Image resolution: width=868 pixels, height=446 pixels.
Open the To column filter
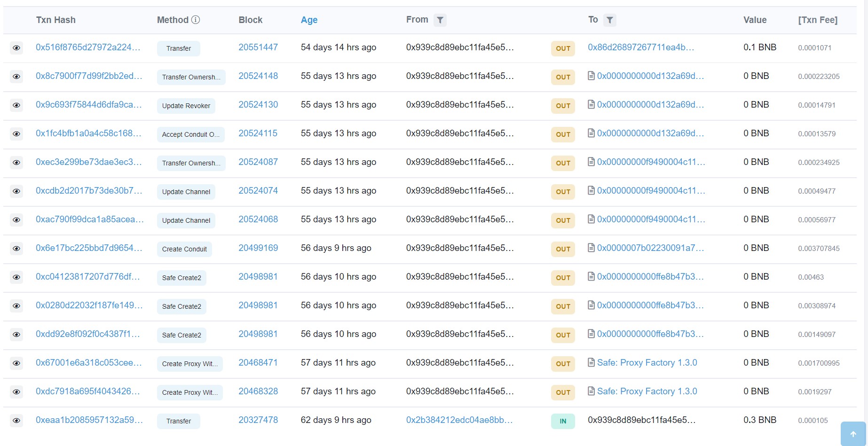609,20
